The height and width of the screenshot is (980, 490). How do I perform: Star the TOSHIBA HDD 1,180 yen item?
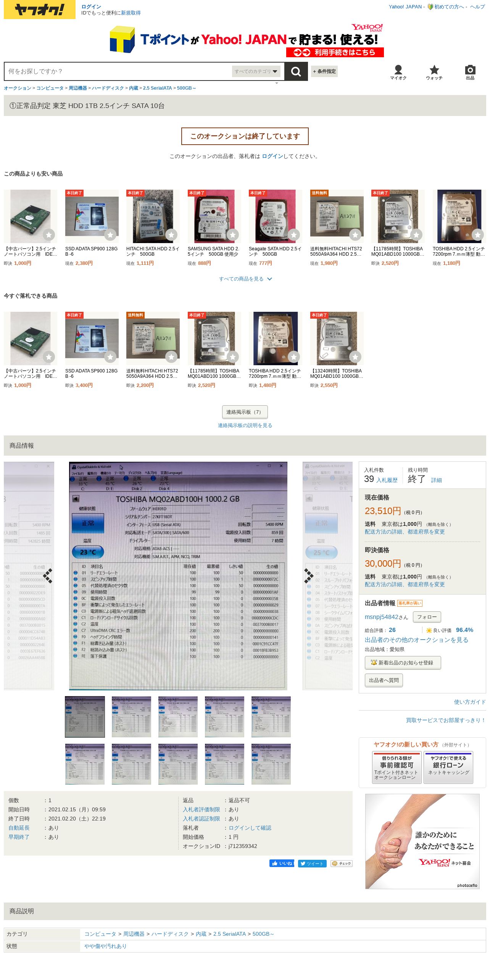[478, 235]
